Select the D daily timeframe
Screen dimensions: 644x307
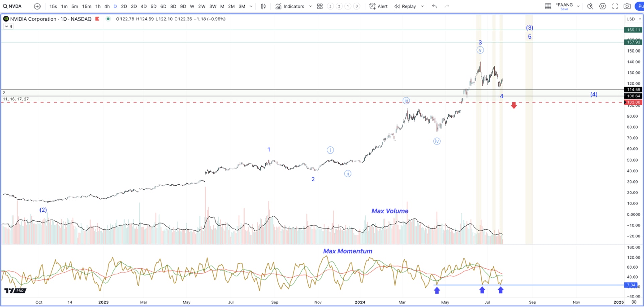[x=115, y=6]
